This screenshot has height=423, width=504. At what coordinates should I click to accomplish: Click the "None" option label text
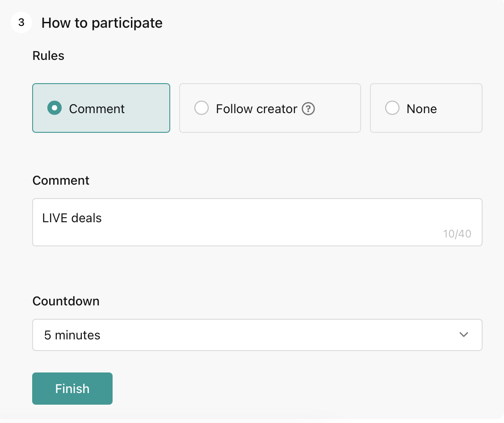tap(421, 109)
